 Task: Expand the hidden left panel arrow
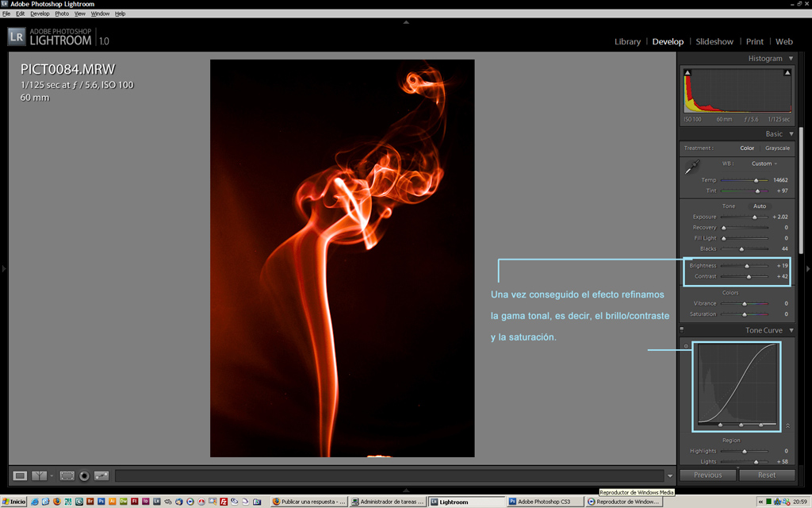tap(4, 268)
